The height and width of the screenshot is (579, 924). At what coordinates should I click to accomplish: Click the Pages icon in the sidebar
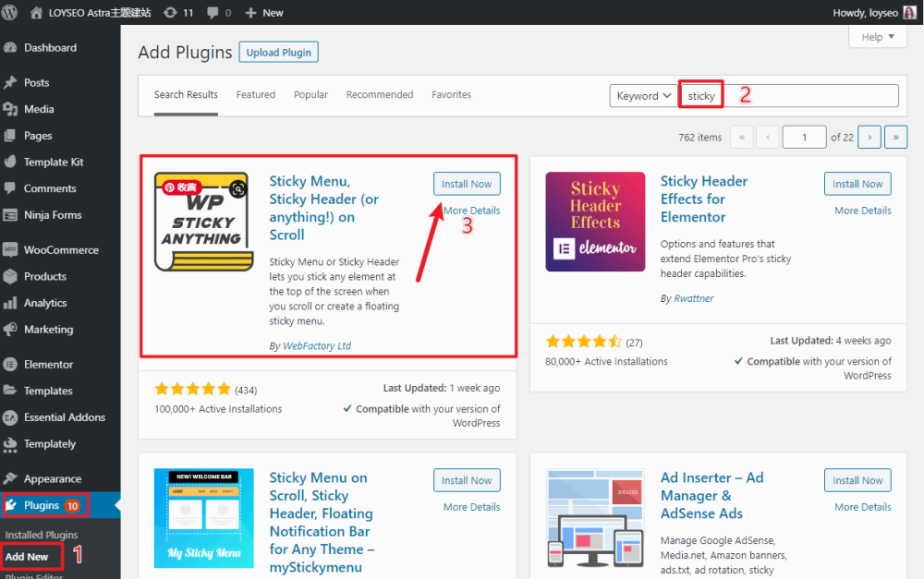tap(10, 136)
